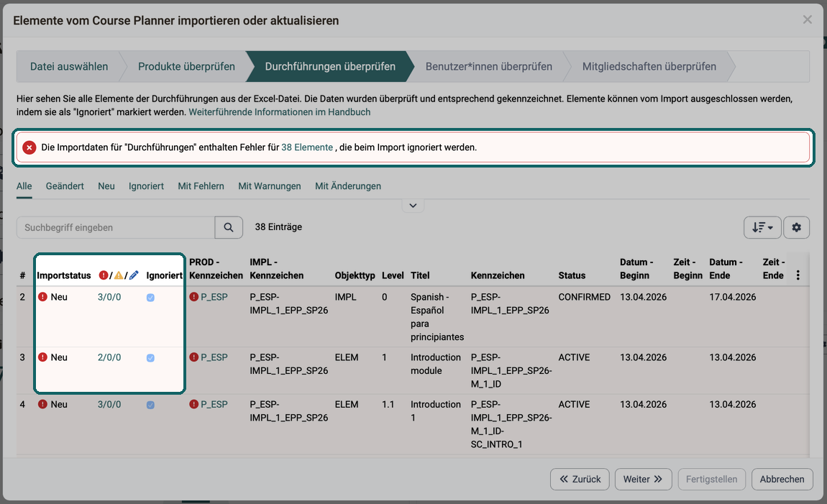Viewport: 827px width, 504px height.
Task: Toggle Ignoriert checkbox for row 2
Action: tap(150, 298)
